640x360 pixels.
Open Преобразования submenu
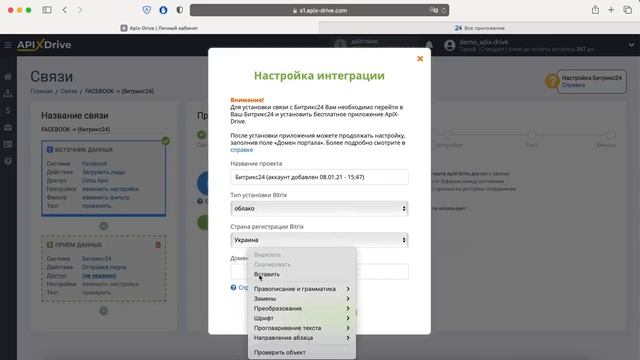tap(302, 309)
